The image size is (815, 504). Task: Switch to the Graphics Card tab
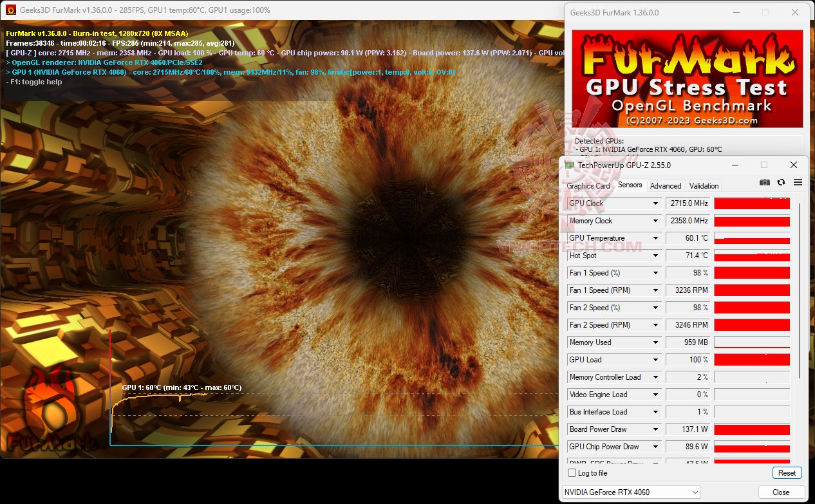[x=588, y=186]
